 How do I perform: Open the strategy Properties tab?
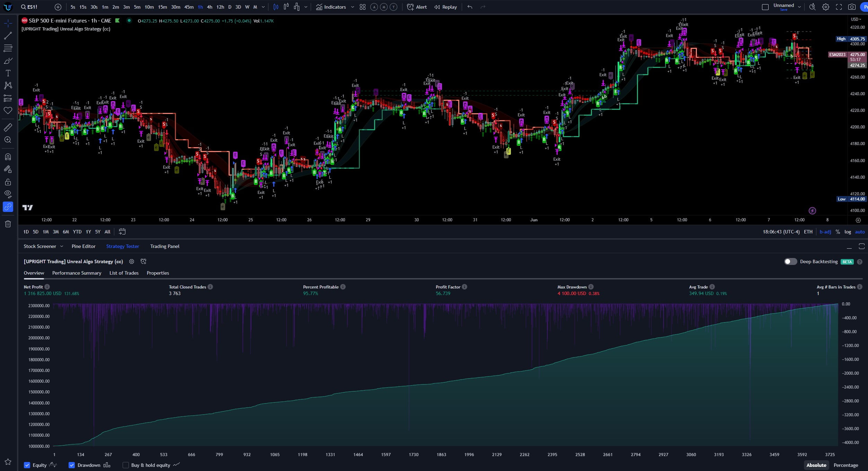[158, 273]
